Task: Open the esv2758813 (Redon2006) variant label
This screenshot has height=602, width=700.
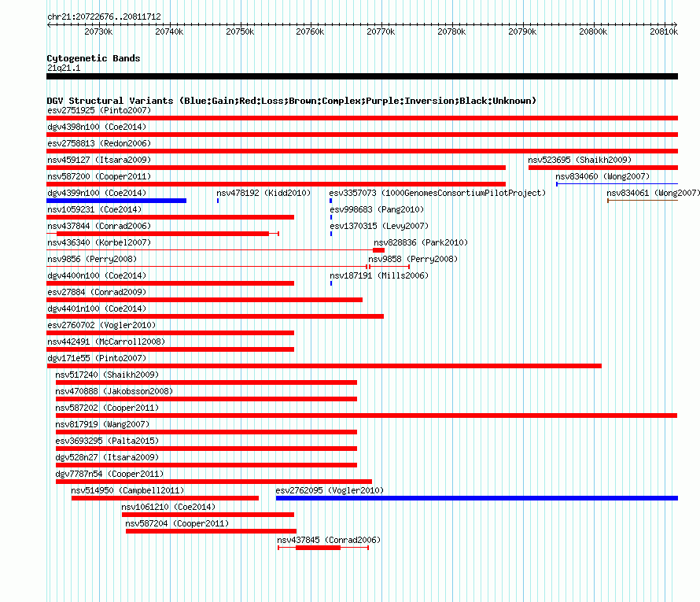Action: pos(99,143)
